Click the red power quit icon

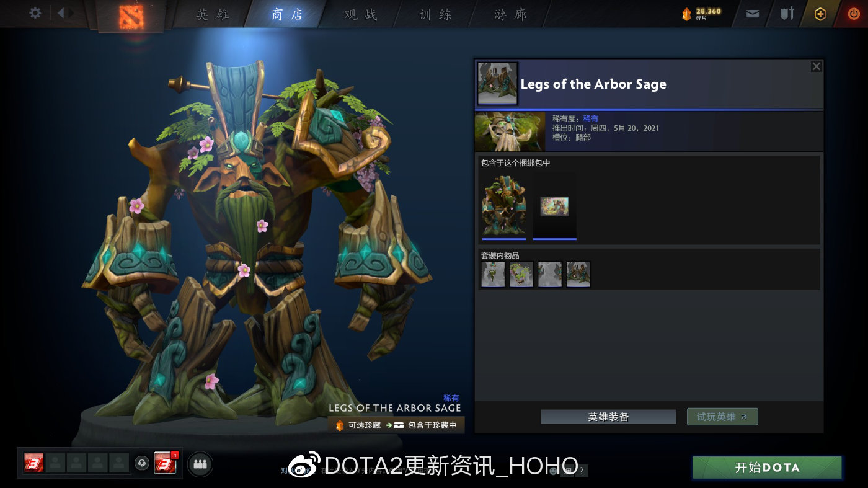coord(854,14)
